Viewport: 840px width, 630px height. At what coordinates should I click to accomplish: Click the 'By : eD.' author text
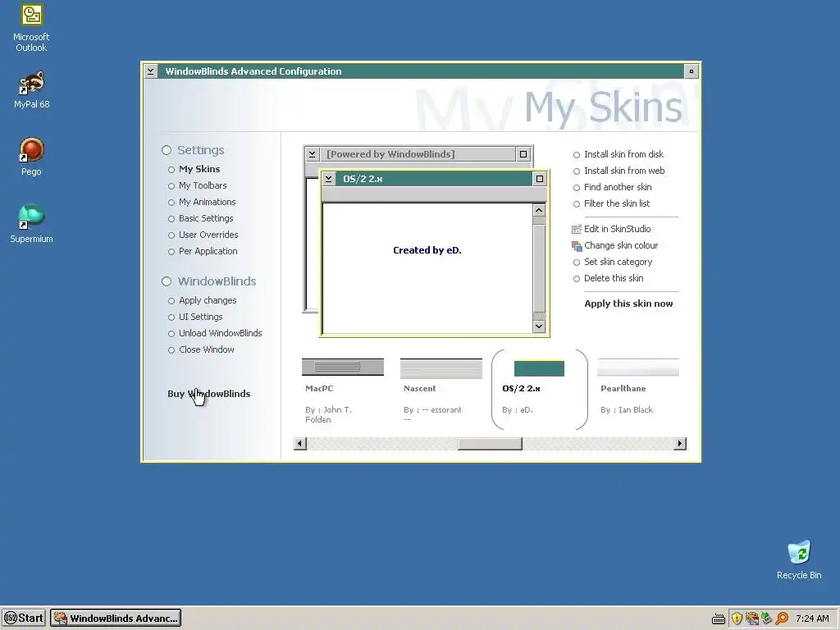tap(518, 410)
